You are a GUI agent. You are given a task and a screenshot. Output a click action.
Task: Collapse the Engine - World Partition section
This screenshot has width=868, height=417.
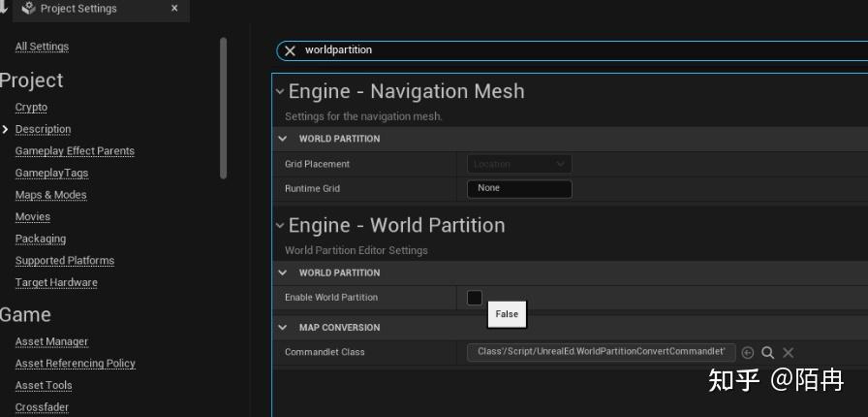pos(280,226)
